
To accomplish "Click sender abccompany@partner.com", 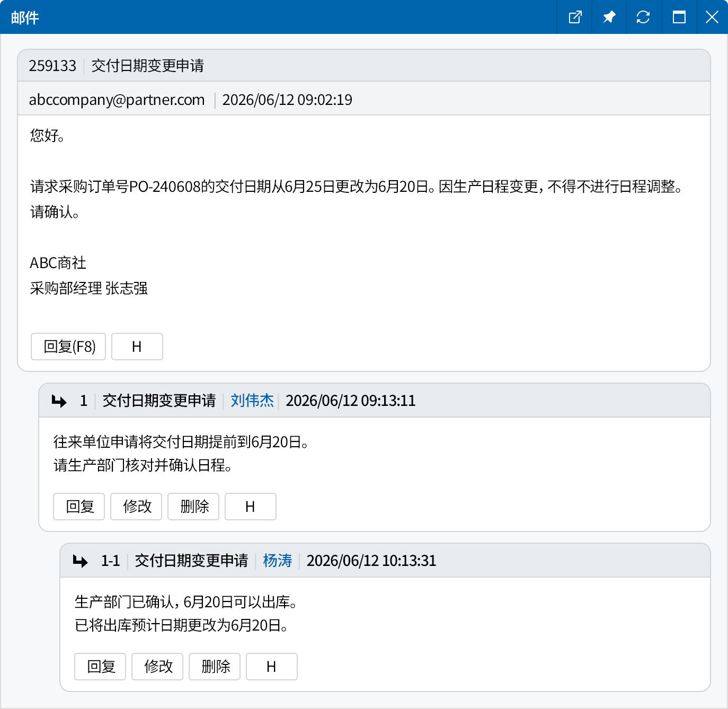I will click(117, 100).
